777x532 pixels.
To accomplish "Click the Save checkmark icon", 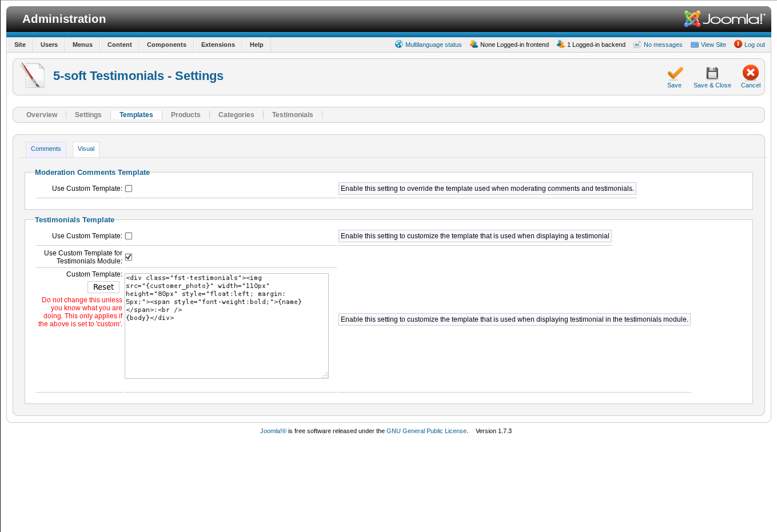I will pyautogui.click(x=675, y=73).
